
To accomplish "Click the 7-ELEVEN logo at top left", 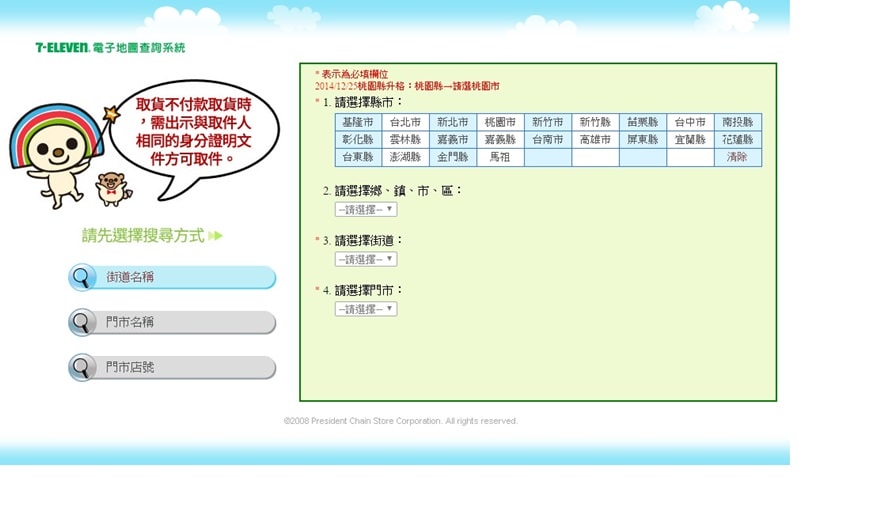I will click(x=62, y=47).
